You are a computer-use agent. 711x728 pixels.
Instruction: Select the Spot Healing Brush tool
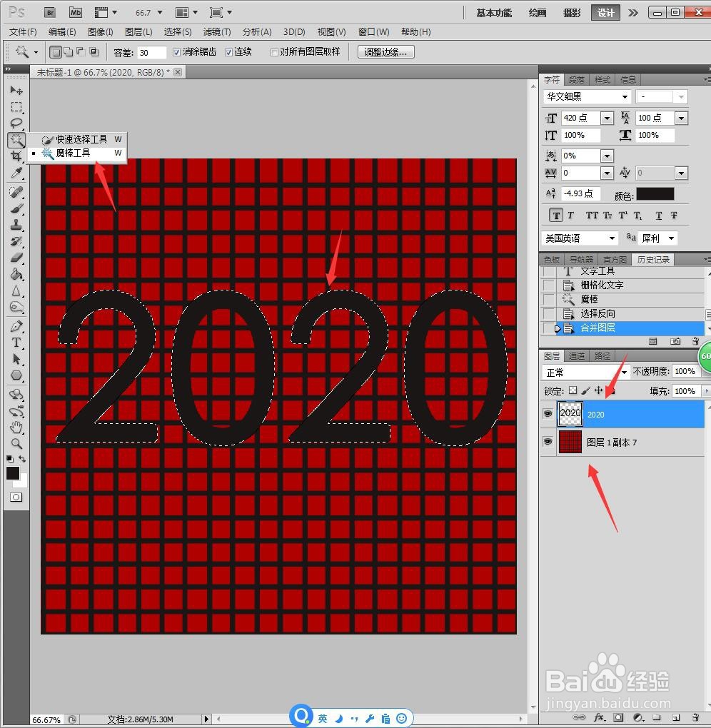(16, 192)
